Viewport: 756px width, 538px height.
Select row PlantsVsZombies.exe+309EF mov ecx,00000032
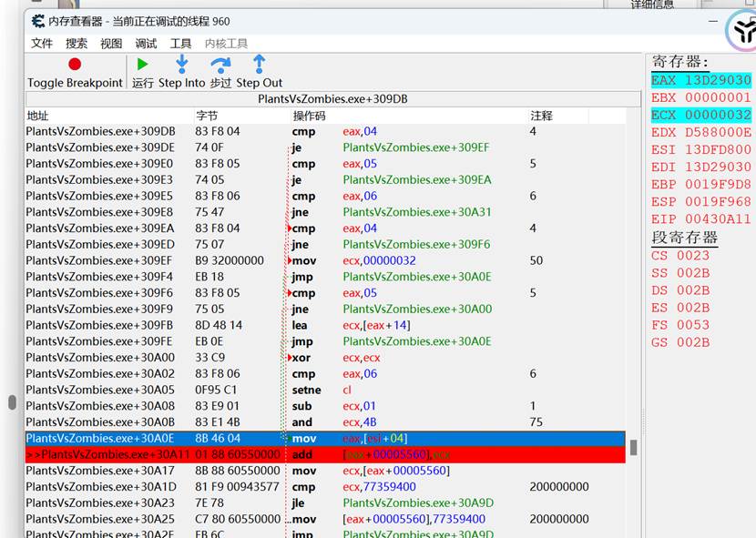[x=325, y=260]
